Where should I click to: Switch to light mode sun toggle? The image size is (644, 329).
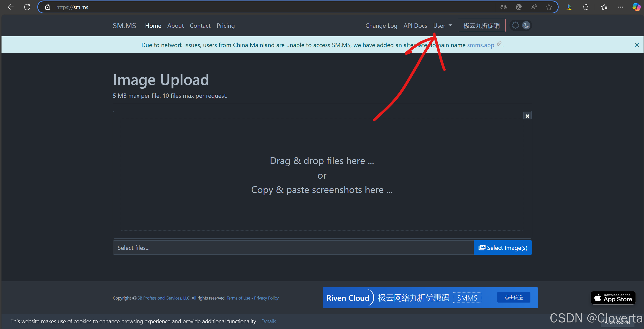tap(516, 25)
